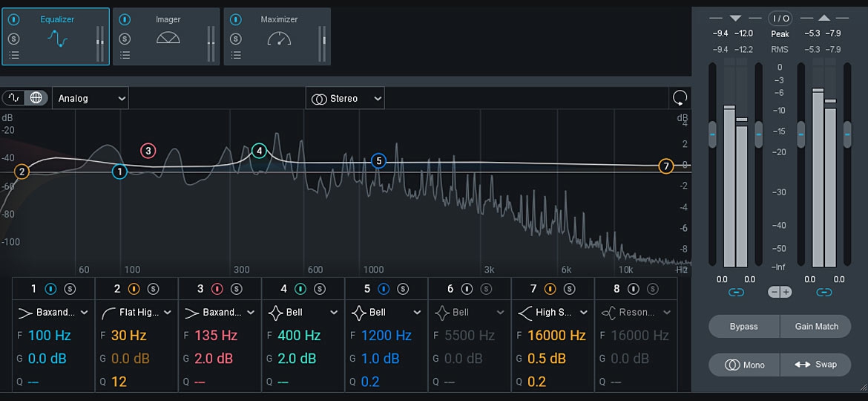Click the globe view icon

[x=35, y=98]
